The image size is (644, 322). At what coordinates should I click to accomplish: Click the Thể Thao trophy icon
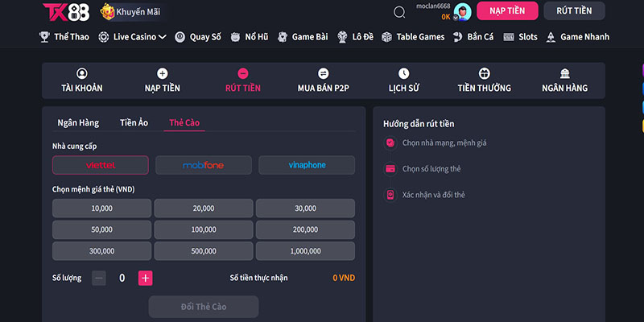pyautogui.click(x=44, y=37)
